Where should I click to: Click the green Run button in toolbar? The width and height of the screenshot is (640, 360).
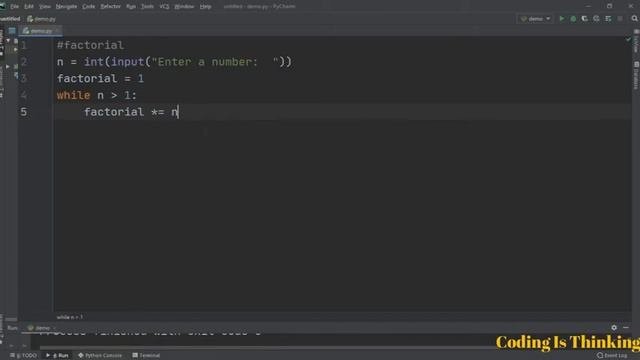(x=562, y=19)
